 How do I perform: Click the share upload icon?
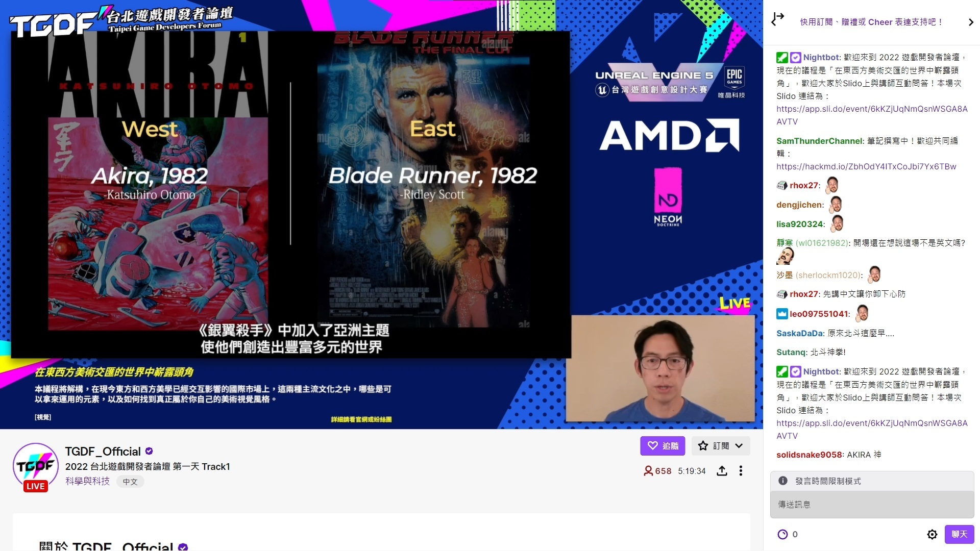722,471
